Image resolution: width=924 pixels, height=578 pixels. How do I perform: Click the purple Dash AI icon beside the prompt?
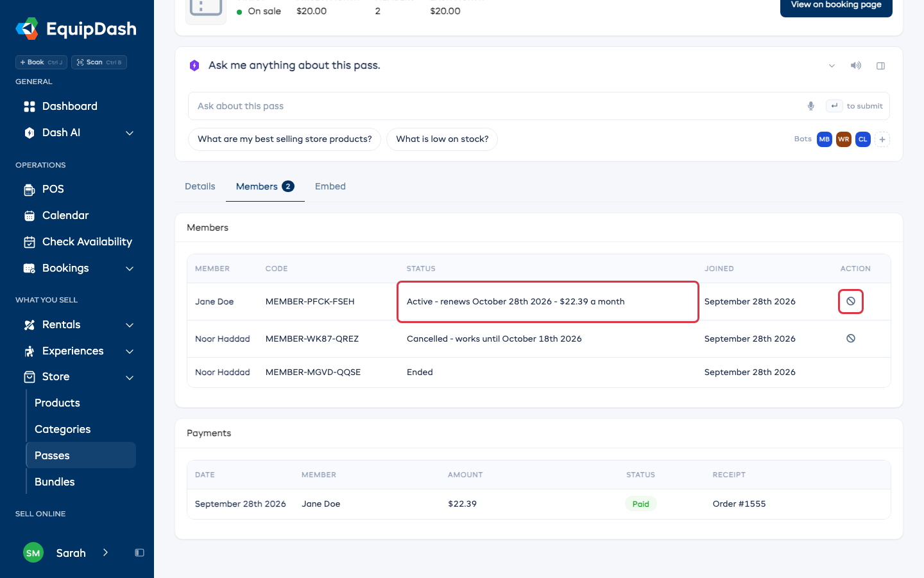(x=194, y=66)
